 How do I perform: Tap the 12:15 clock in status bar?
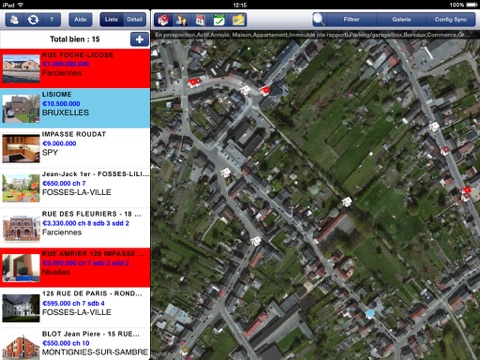click(x=240, y=5)
